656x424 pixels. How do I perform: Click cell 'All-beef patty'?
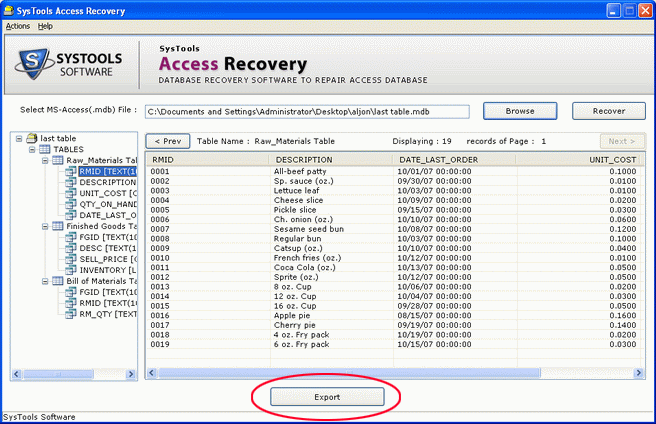pyautogui.click(x=300, y=171)
